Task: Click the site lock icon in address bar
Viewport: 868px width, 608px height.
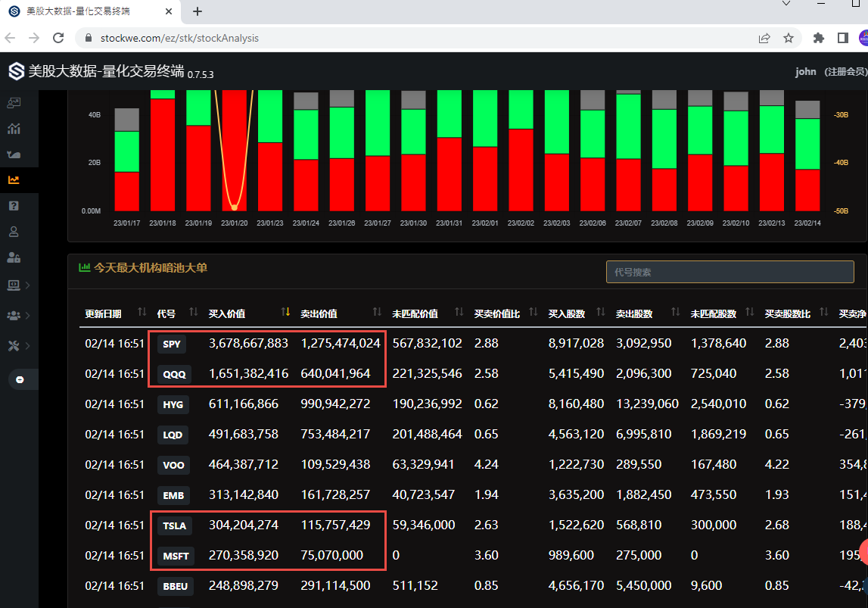Action: pos(88,38)
